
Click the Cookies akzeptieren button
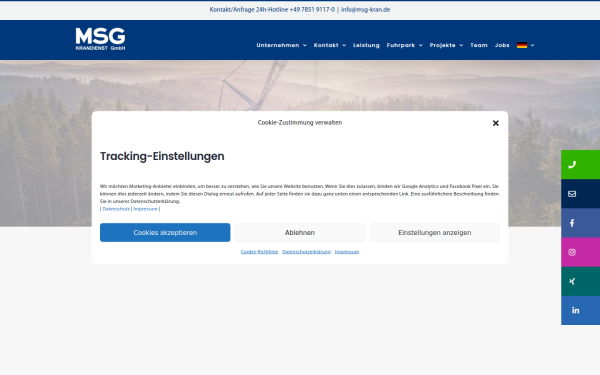[x=165, y=233]
